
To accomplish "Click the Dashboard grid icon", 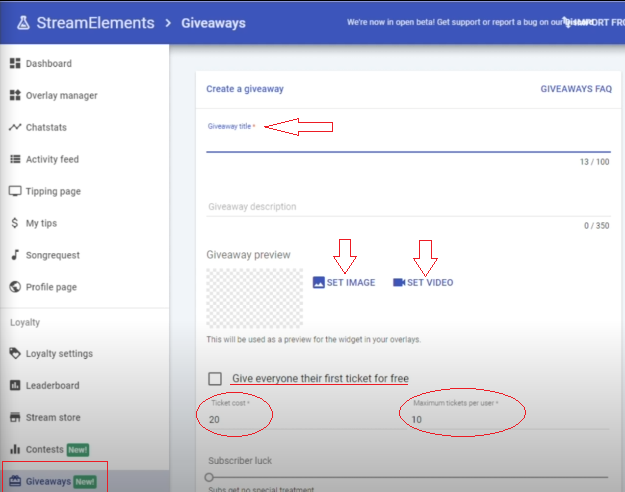I will [x=15, y=63].
